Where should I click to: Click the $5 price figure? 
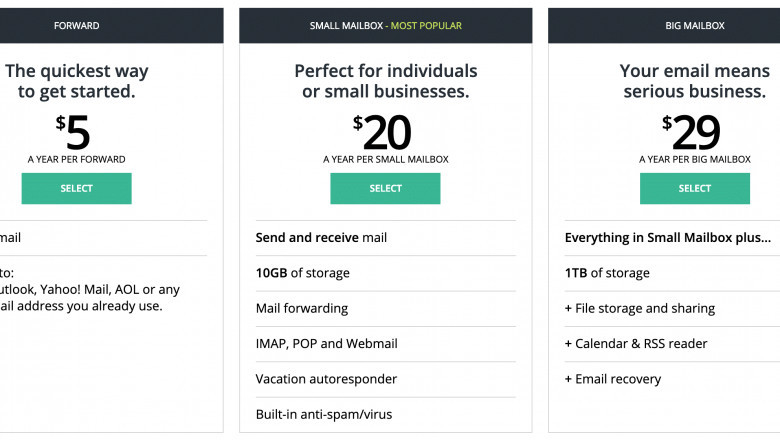click(x=76, y=131)
